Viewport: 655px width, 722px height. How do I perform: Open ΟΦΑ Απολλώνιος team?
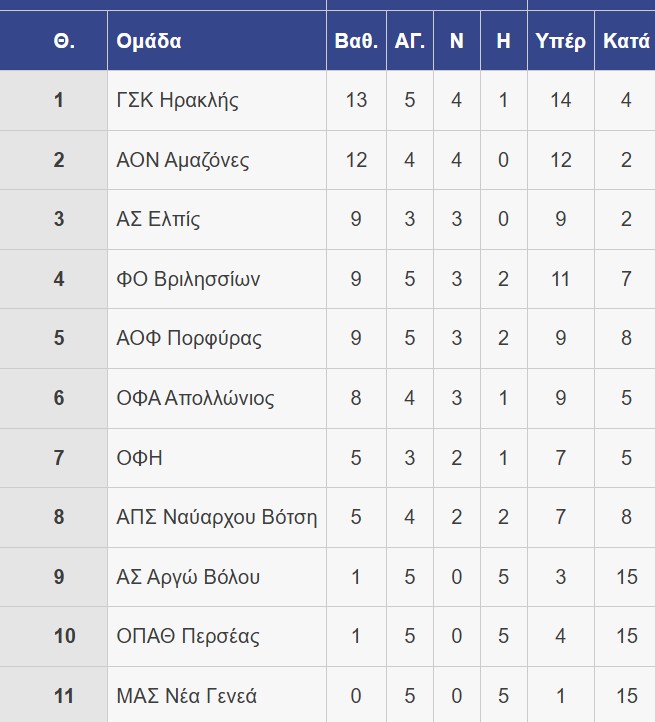coord(195,398)
